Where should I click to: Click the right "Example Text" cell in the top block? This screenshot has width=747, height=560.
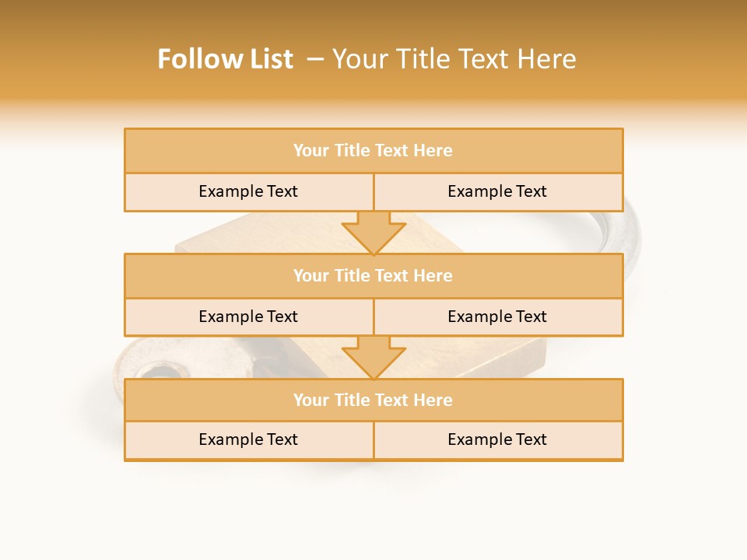coord(497,192)
